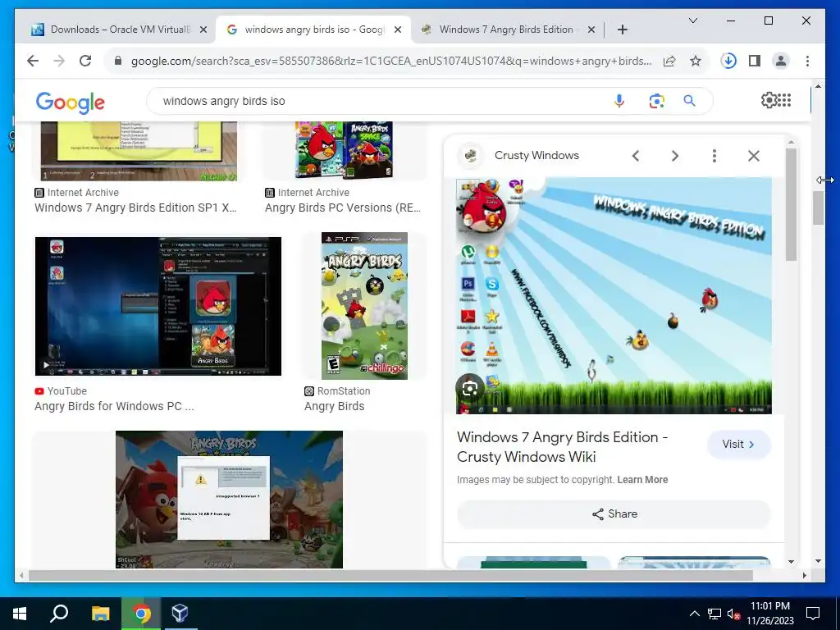Go forward using the forward arrow
The image size is (840, 630).
point(58,61)
